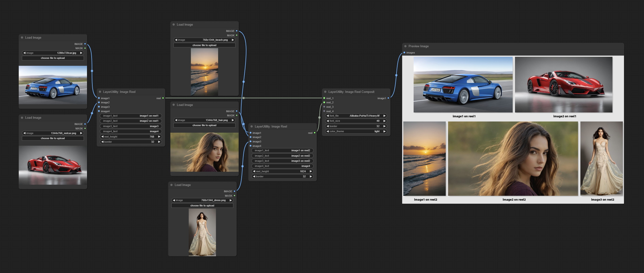Click the reel output port on first Image Reel
This screenshot has height=273, width=644.
pos(163,98)
